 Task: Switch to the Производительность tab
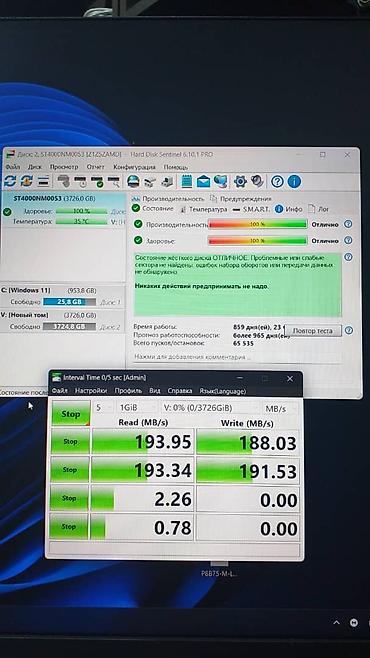(168, 199)
